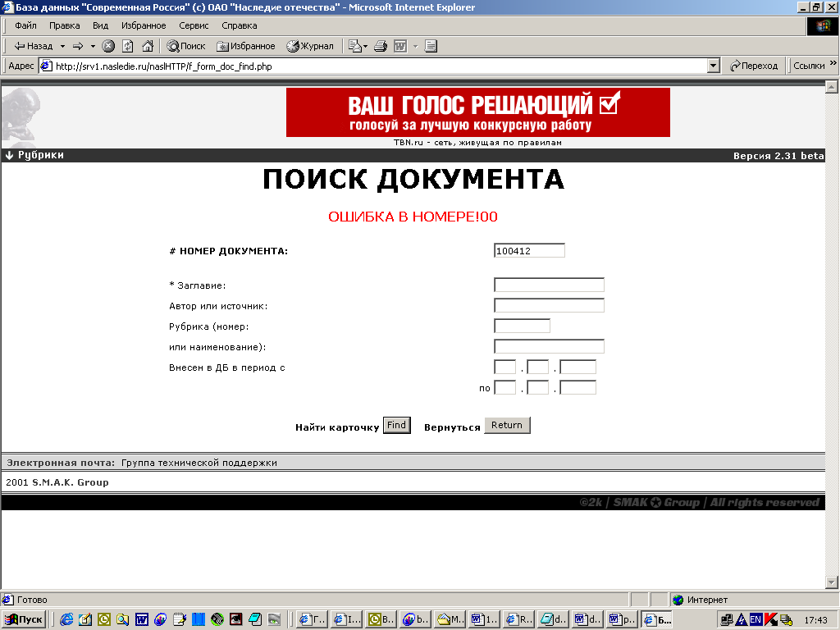This screenshot has height=630, width=840.
Task: Print the page with the printer icon
Action: pos(381,46)
